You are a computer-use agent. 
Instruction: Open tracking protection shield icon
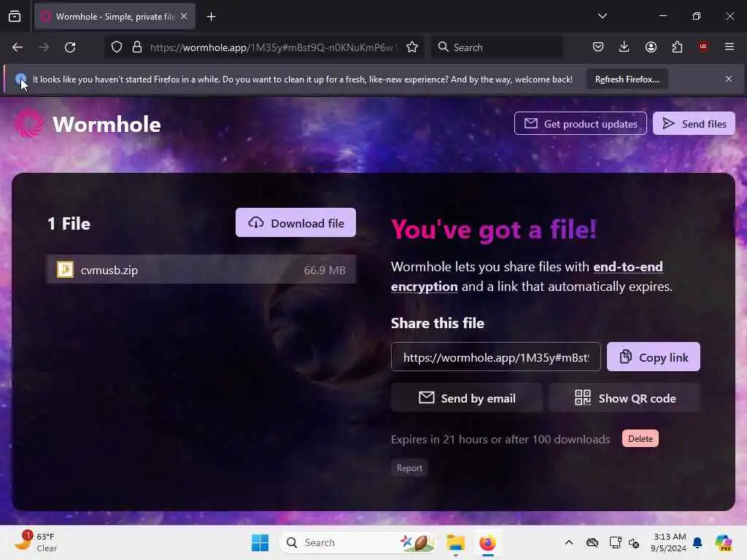(117, 47)
